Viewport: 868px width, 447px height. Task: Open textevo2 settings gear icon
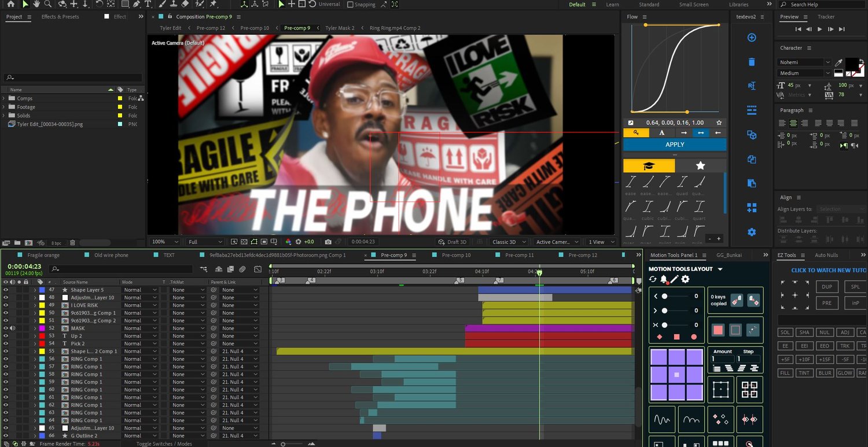(x=752, y=232)
